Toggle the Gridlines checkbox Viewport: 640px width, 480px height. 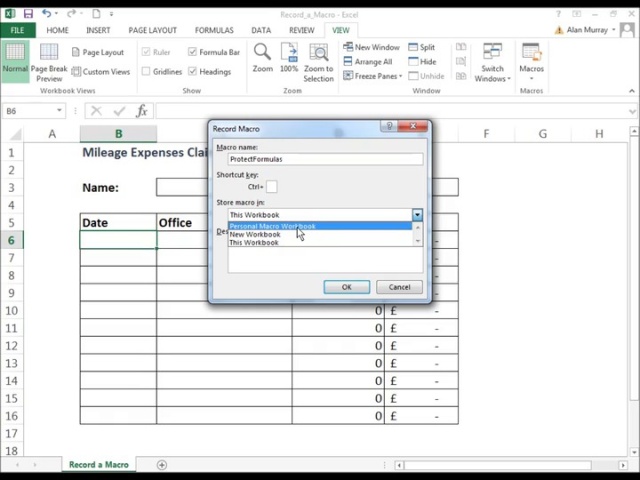point(146,72)
